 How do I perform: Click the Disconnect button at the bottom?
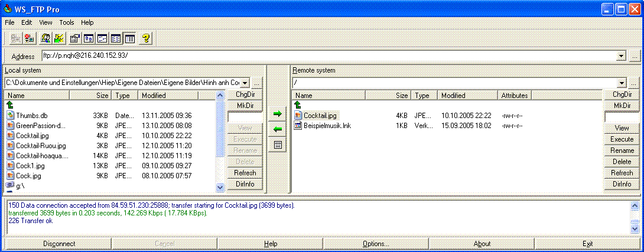tap(58, 244)
